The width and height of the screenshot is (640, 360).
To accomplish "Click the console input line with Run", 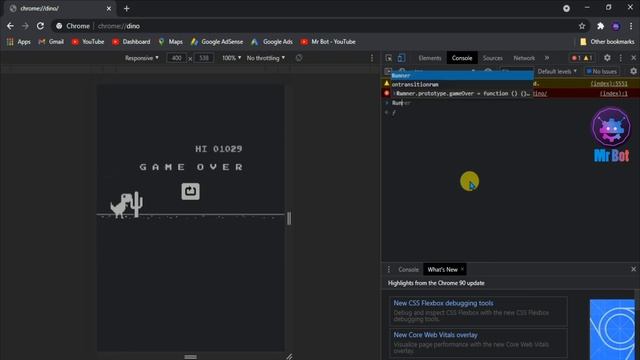I will click(510, 103).
